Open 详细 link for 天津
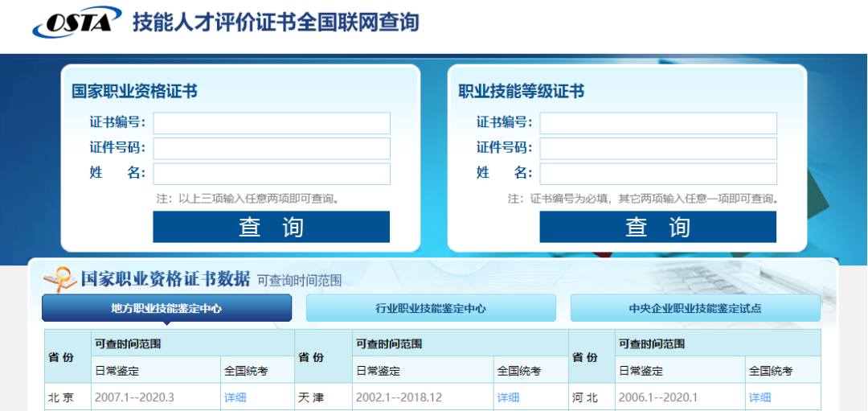The width and height of the screenshot is (868, 411). [x=508, y=397]
